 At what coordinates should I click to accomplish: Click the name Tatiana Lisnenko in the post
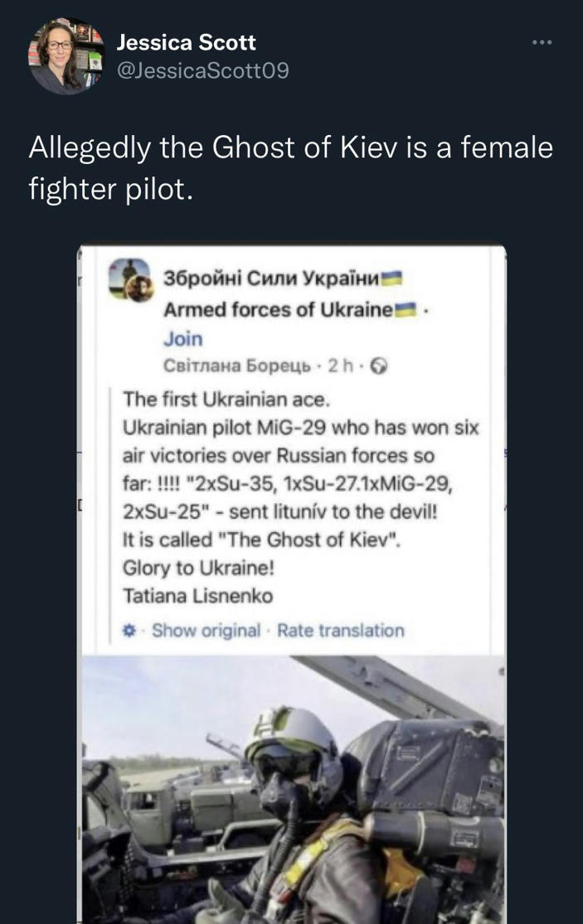[x=197, y=594]
